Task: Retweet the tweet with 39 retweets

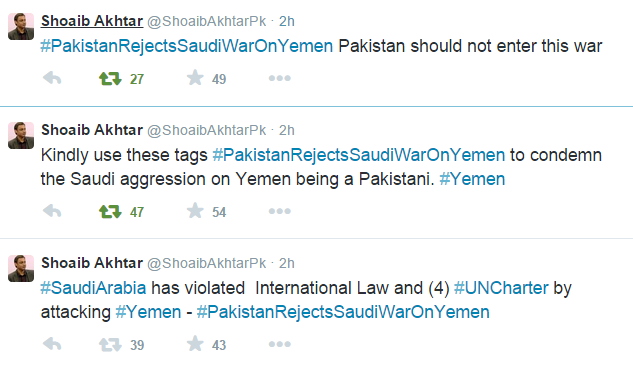Action: click(110, 344)
